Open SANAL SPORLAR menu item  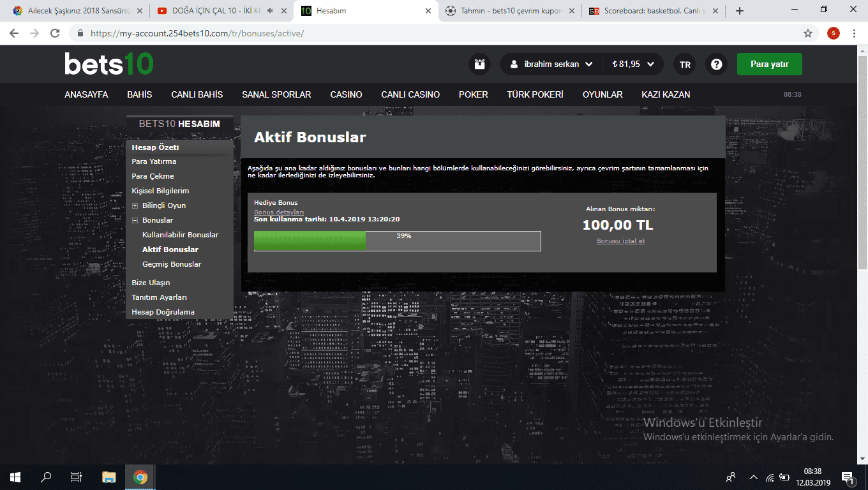pos(276,94)
